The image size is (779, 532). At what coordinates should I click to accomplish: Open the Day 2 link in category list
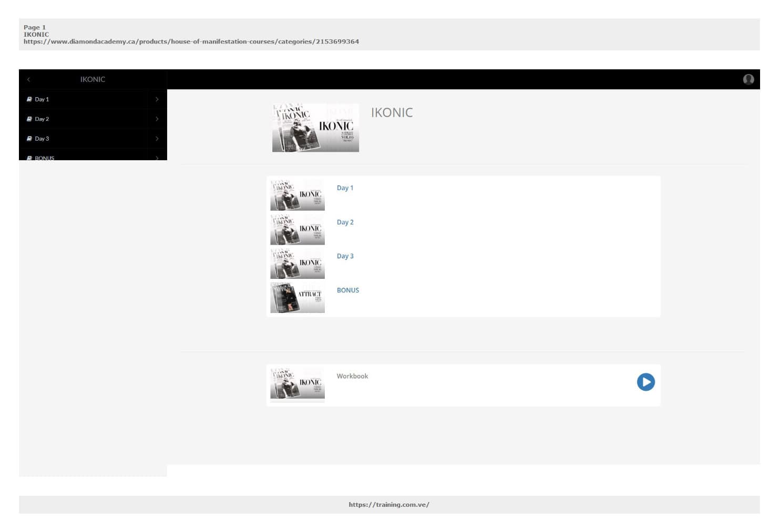point(345,222)
